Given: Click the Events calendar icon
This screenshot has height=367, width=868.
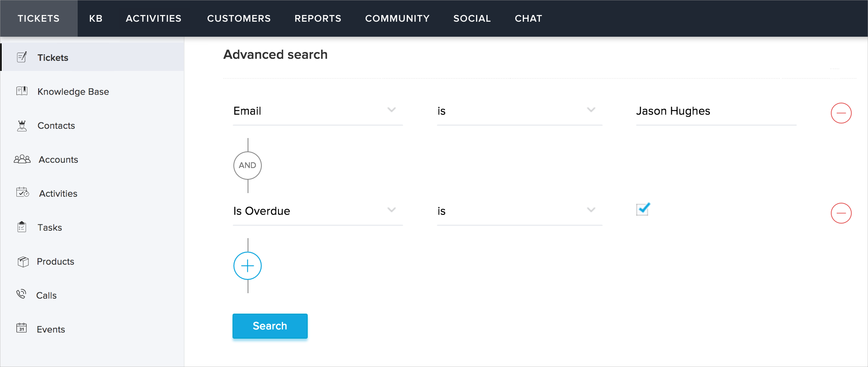Looking at the screenshot, I should tap(22, 328).
